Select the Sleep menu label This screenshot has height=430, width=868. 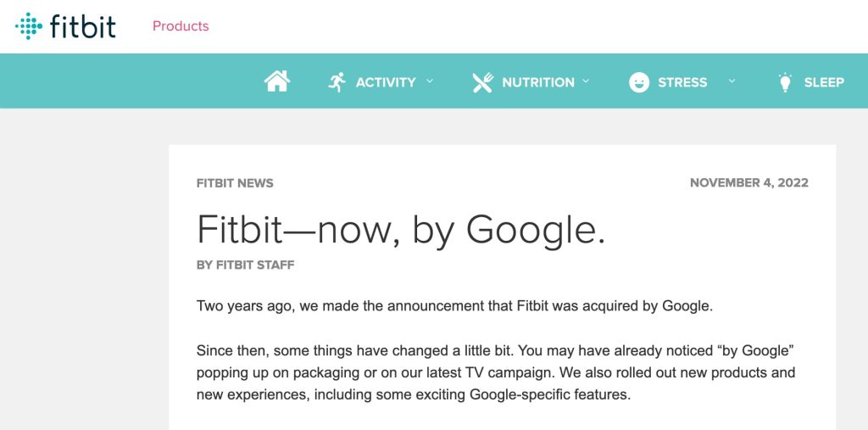824,82
